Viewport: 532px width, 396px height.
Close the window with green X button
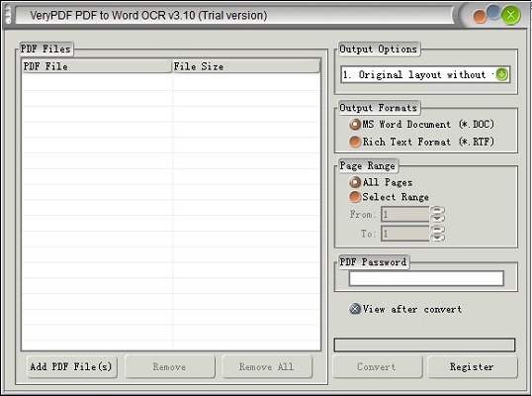point(510,15)
